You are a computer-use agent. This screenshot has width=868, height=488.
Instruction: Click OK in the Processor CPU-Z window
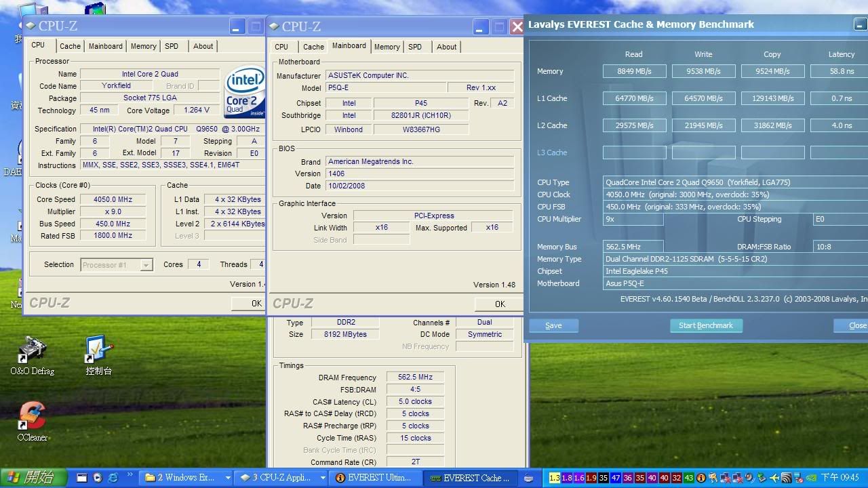coord(248,303)
